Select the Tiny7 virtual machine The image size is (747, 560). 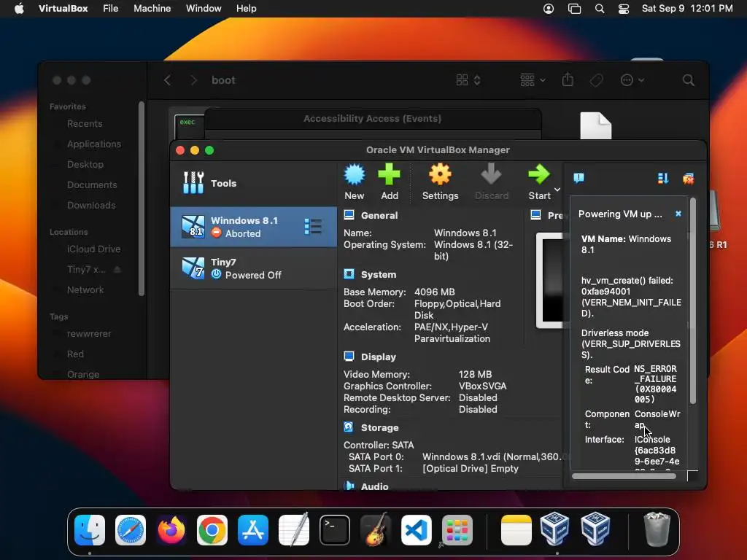pyautogui.click(x=253, y=268)
